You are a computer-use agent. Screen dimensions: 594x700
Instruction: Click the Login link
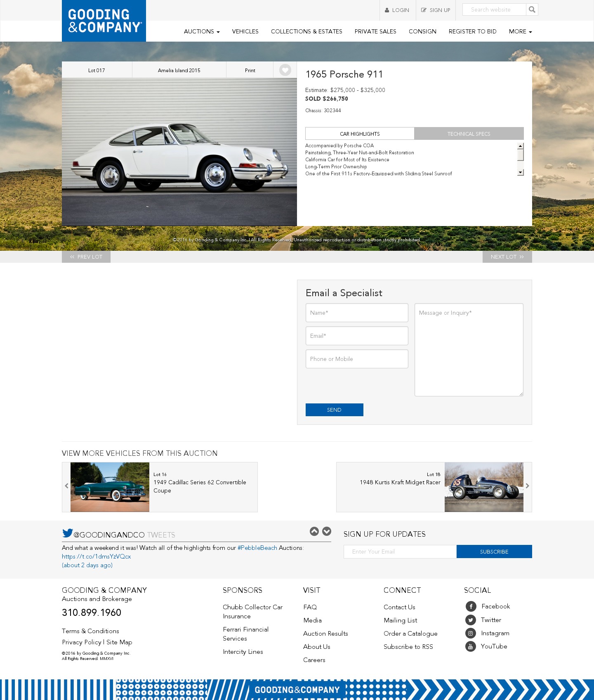[397, 10]
